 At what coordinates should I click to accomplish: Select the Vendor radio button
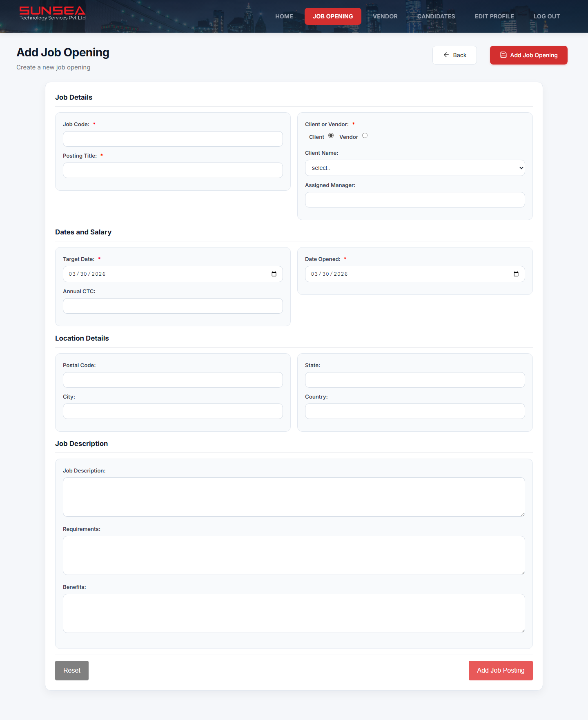pos(365,136)
